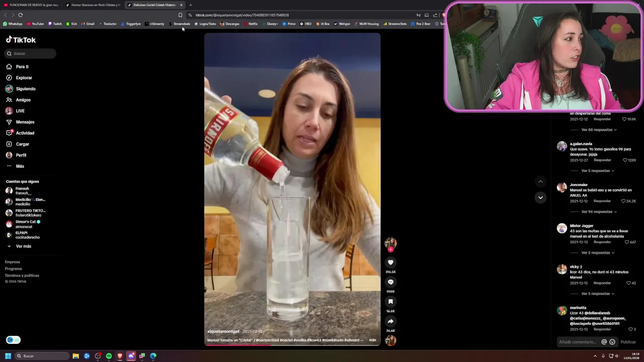This screenshot has height=362, width=644.
Task: Open the emoji picker in comment box
Action: coord(612,342)
